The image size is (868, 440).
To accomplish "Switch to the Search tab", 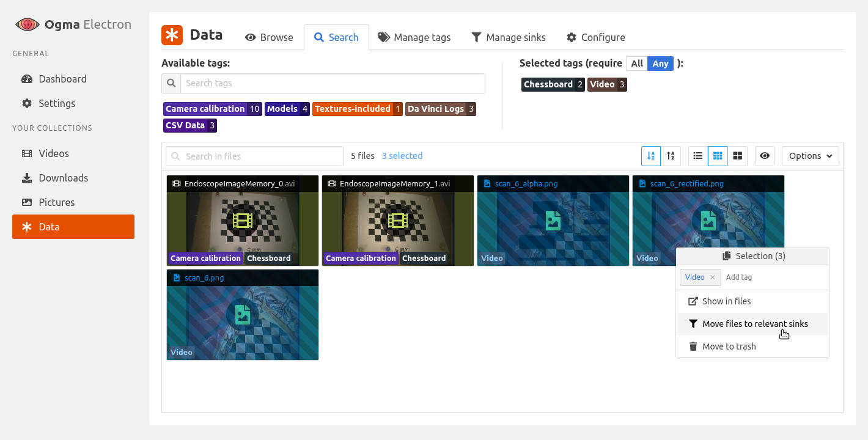I will point(336,37).
